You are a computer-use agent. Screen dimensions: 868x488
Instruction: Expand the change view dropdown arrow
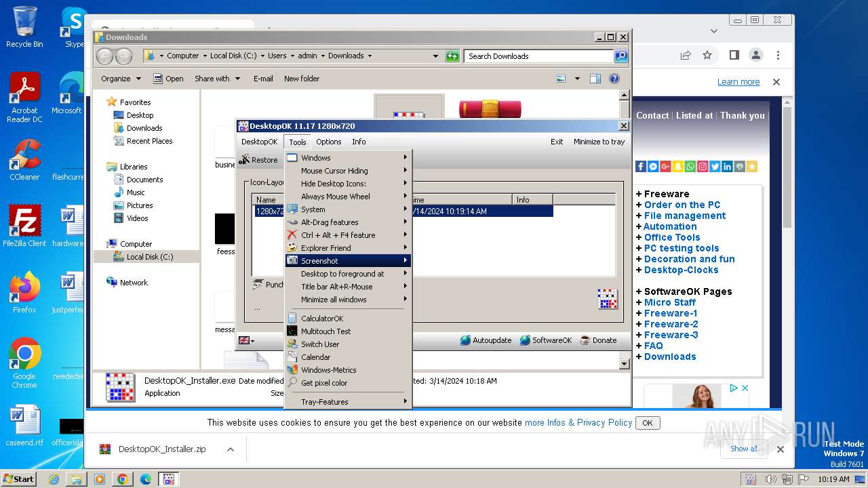[x=577, y=79]
